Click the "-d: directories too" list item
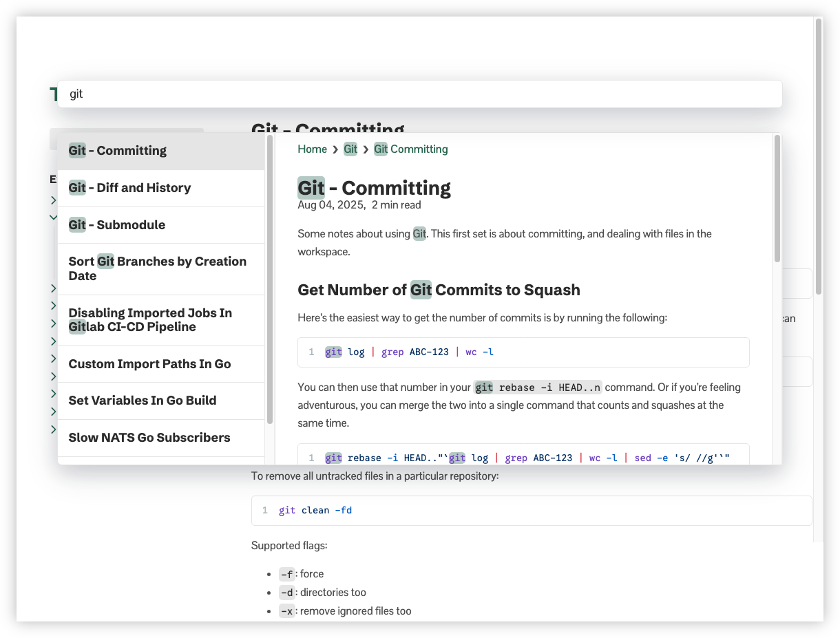The height and width of the screenshot is (638, 840). pyautogui.click(x=322, y=593)
